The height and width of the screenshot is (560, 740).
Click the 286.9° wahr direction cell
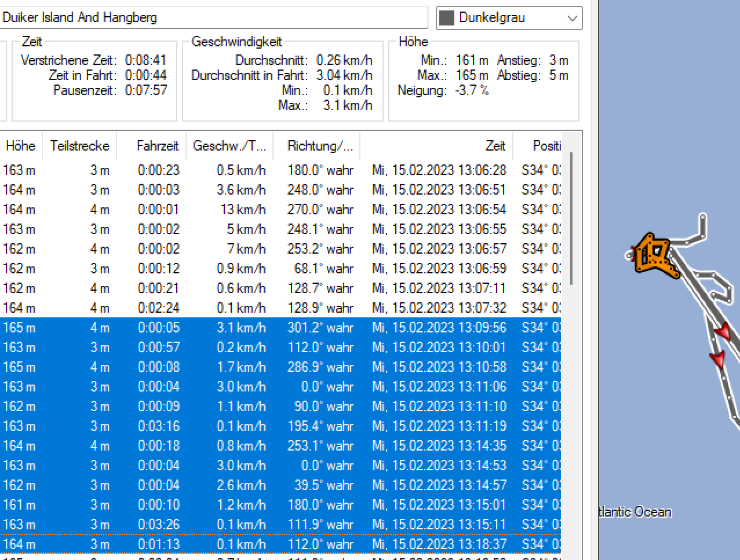tap(320, 367)
